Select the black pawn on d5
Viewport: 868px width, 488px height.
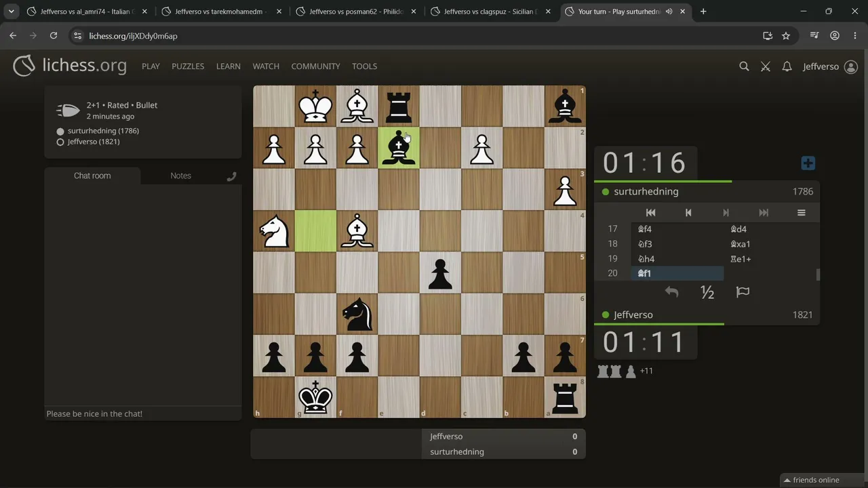tap(440, 272)
